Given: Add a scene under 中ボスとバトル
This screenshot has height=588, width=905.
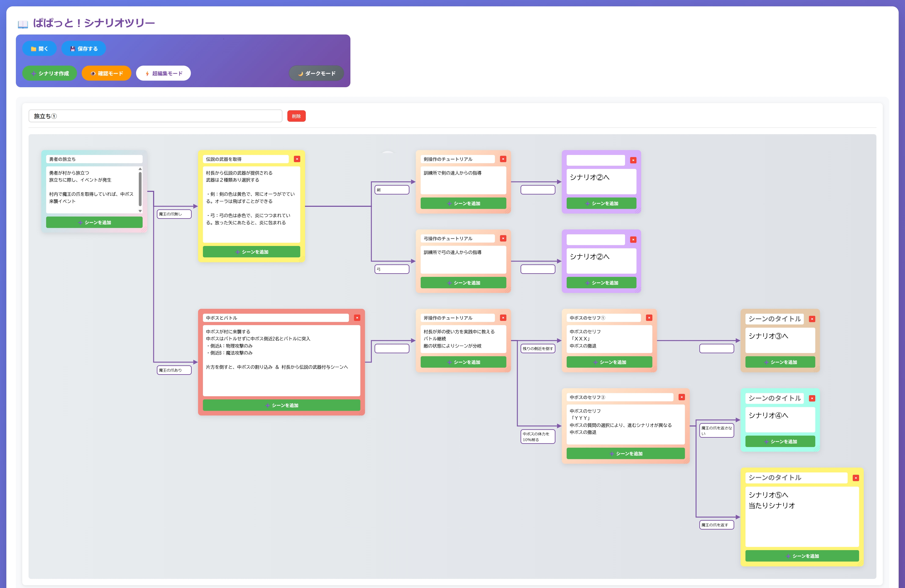Looking at the screenshot, I should point(281,405).
